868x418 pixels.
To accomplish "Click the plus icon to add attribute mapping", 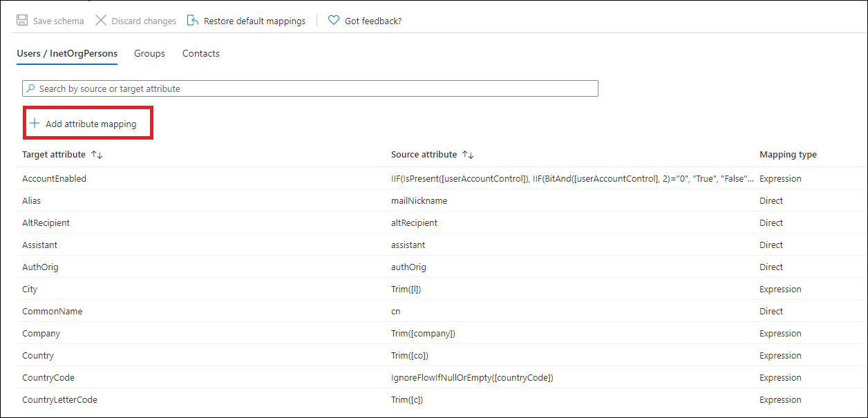I will click(34, 122).
